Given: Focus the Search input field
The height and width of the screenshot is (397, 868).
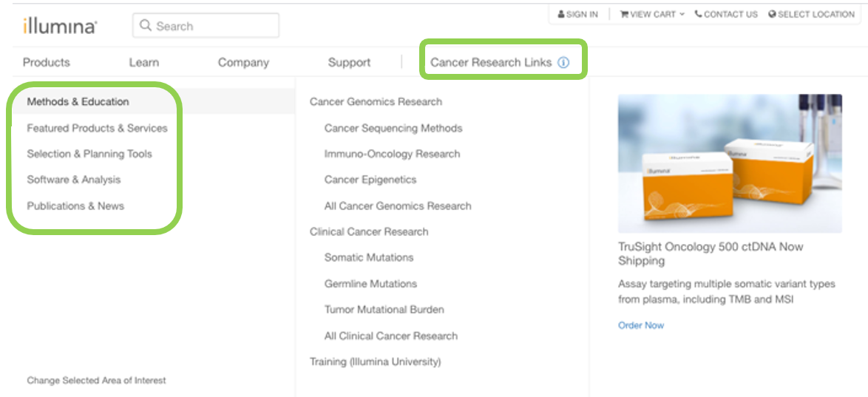Looking at the screenshot, I should click(214, 26).
